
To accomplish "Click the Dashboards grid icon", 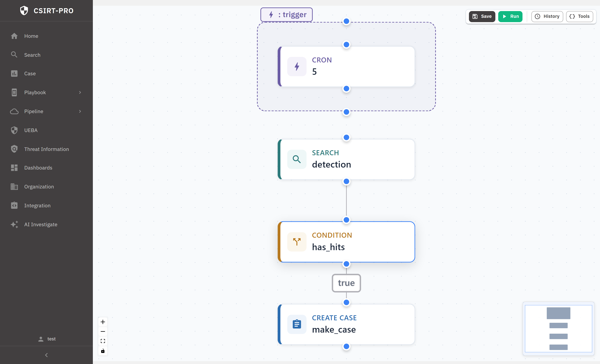I will 14,168.
